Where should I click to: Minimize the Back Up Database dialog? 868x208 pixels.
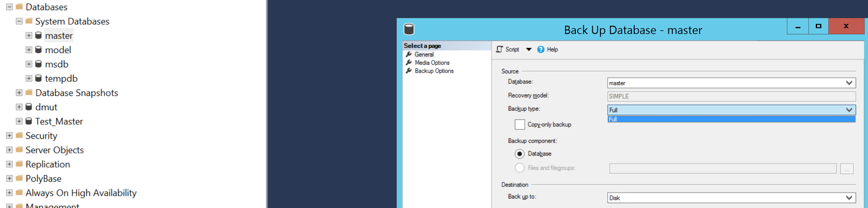tap(797, 26)
